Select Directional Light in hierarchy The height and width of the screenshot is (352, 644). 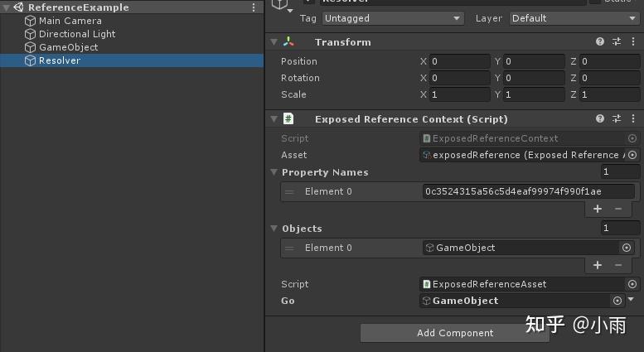click(x=76, y=34)
